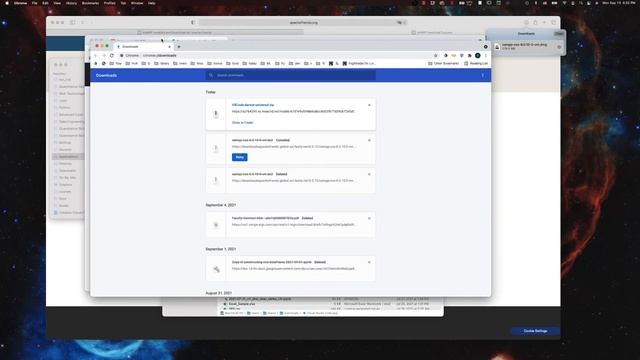
Task: Bookmark this page with star icon
Action: point(436,56)
